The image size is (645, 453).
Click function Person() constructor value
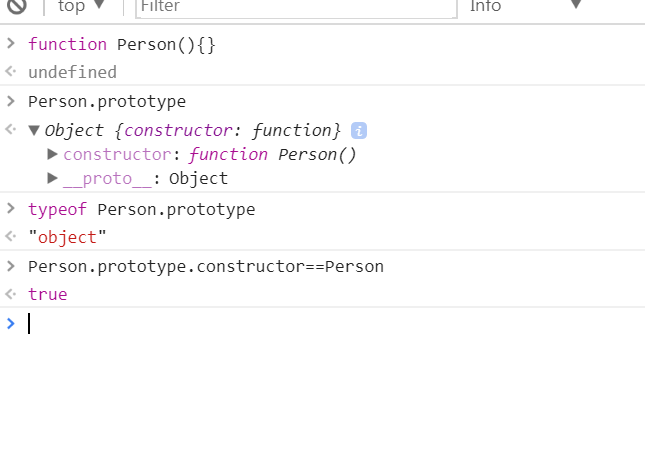[x=272, y=155]
